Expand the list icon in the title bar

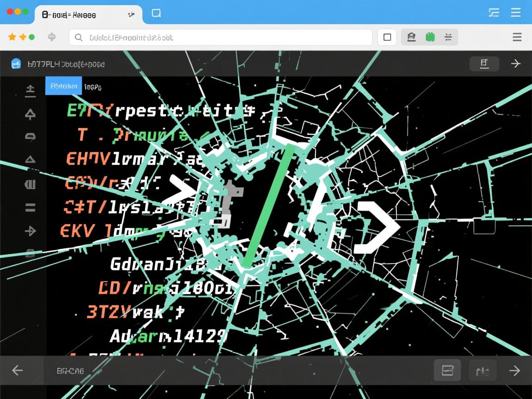click(x=494, y=12)
